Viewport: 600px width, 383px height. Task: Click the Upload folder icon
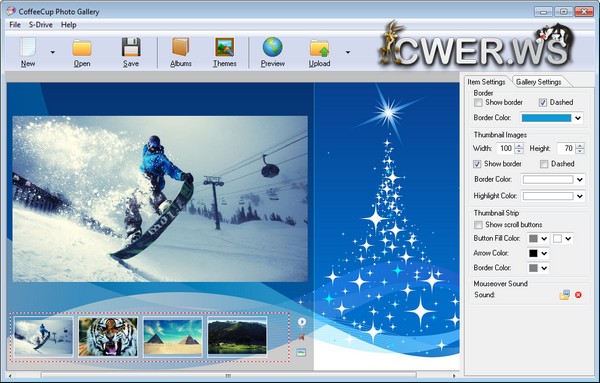320,48
